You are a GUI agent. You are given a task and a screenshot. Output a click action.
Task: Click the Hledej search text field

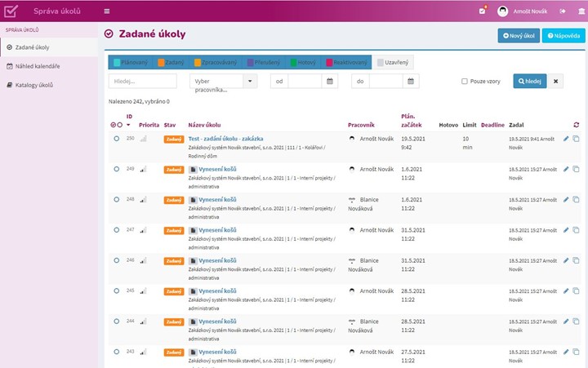(142, 82)
